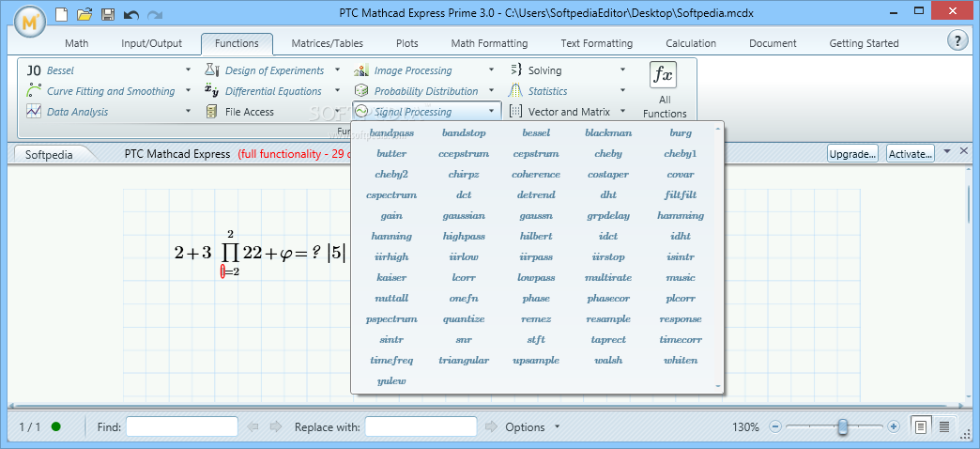
Task: Click the Vector and Matrix icon
Action: pyautogui.click(x=515, y=112)
